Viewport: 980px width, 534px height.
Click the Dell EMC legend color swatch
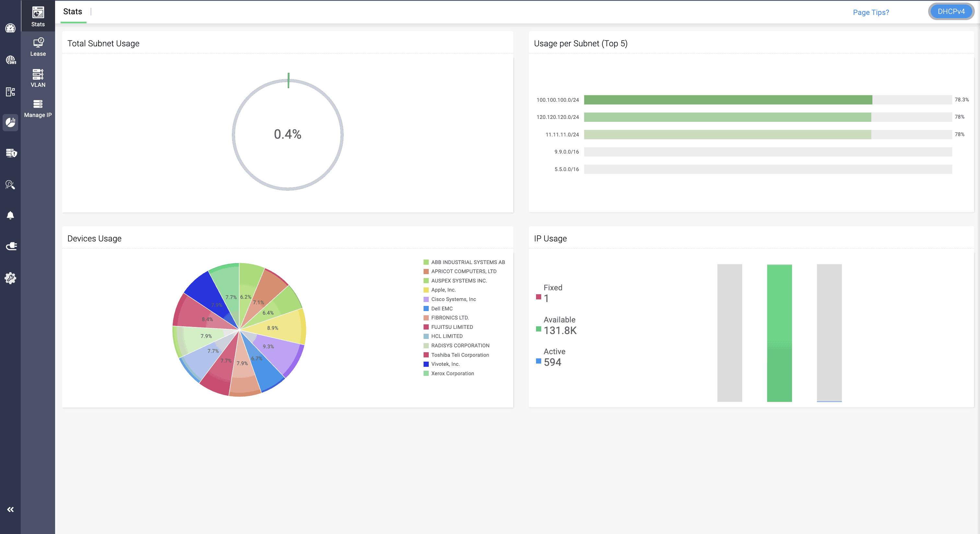(426, 308)
